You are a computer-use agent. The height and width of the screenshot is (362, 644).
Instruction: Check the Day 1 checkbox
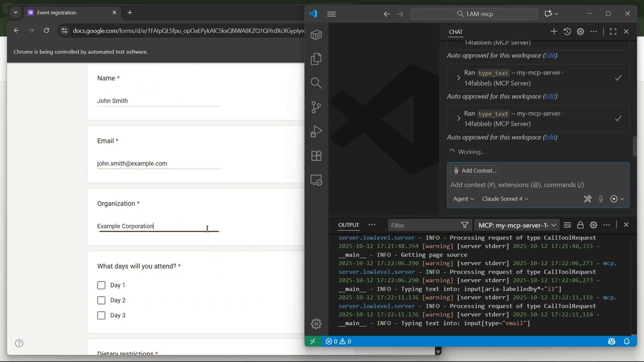coord(101,285)
